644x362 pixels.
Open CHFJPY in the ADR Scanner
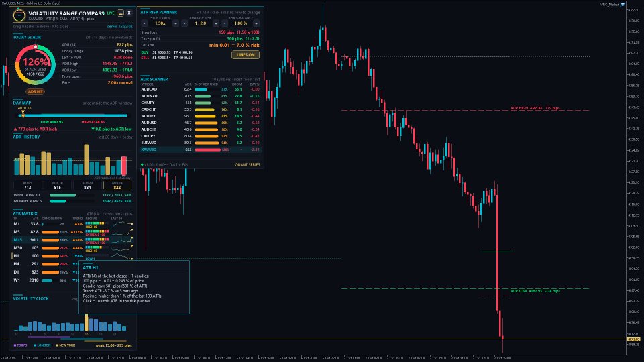pos(201,103)
